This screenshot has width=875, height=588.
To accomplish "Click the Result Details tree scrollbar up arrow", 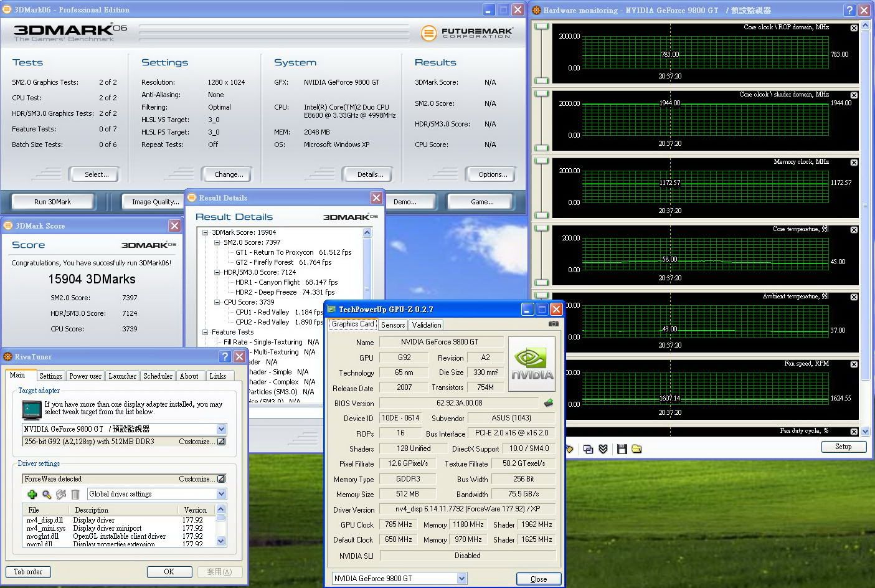I will (367, 233).
